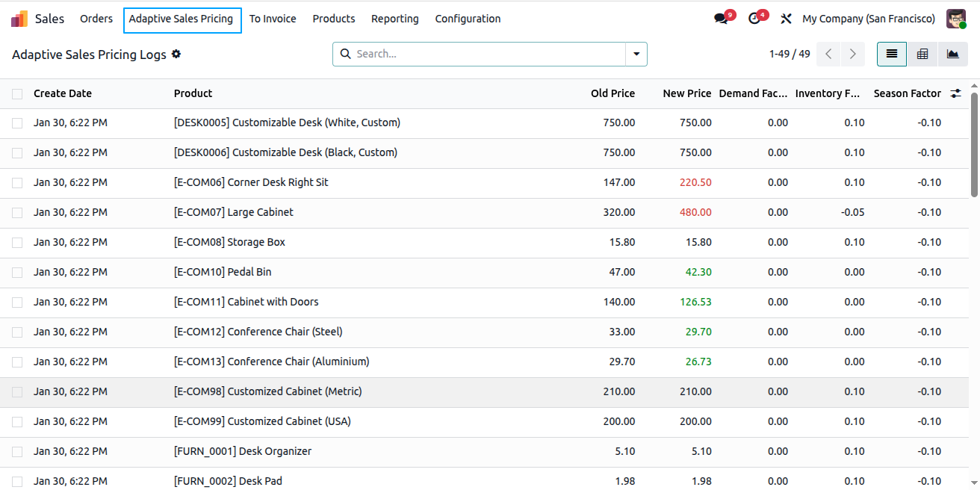
Task: Open the Orders menu
Action: click(x=96, y=19)
